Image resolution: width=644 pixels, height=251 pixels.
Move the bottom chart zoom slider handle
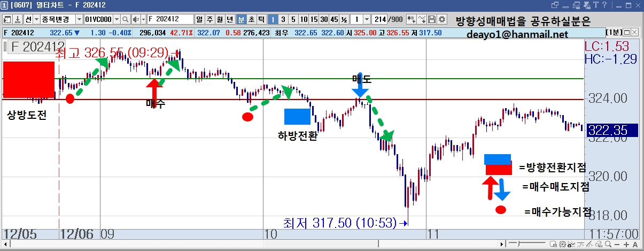(x=518, y=244)
